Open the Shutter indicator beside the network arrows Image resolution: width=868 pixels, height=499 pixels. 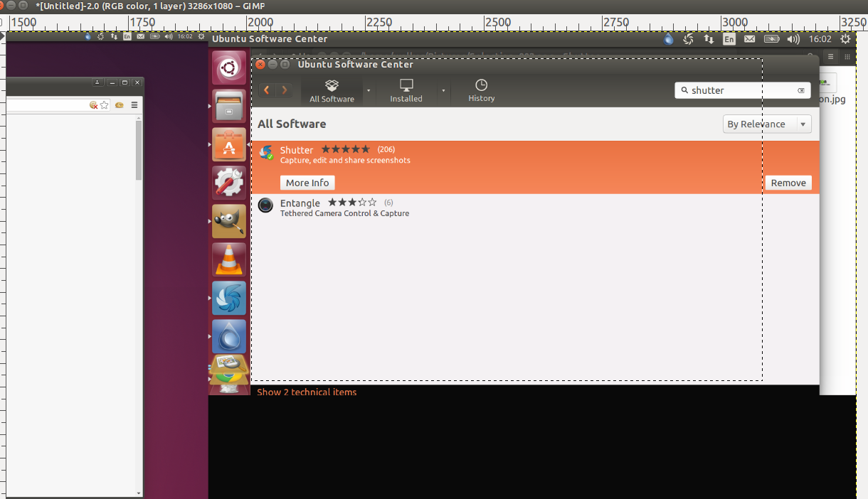[x=688, y=39]
